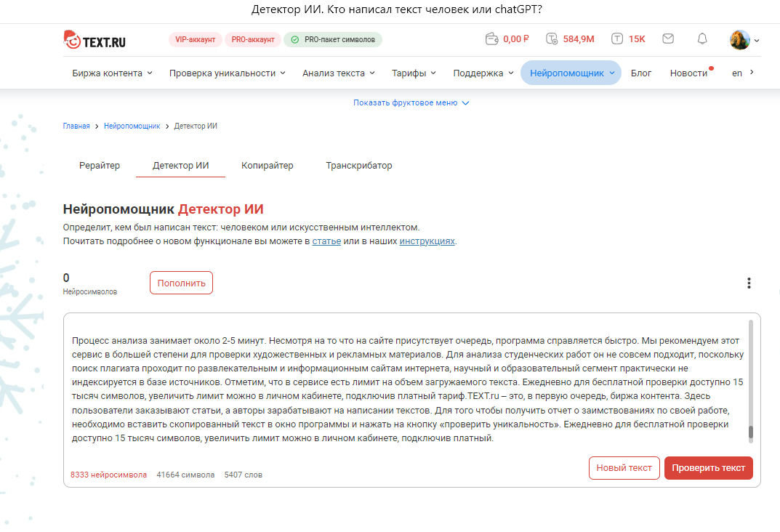Select the Детектор ИИ tab

click(180, 166)
